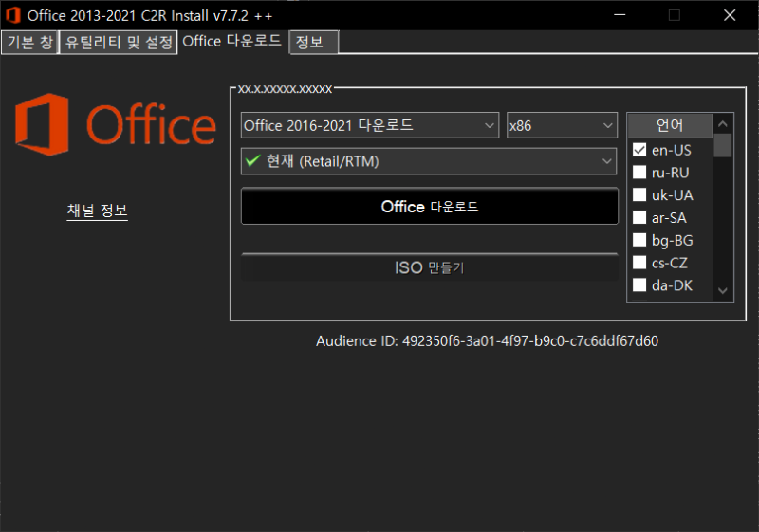Click the language list scroll down arrow

pos(723,291)
